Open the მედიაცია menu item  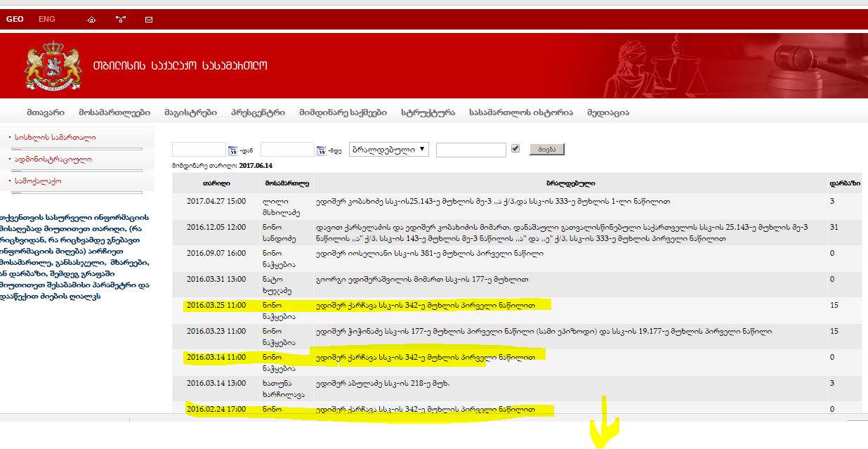(608, 112)
